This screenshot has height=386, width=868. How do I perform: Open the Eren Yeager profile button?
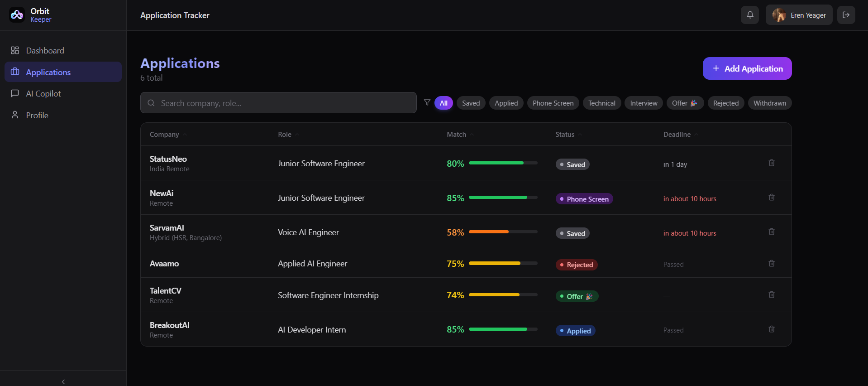(x=799, y=15)
